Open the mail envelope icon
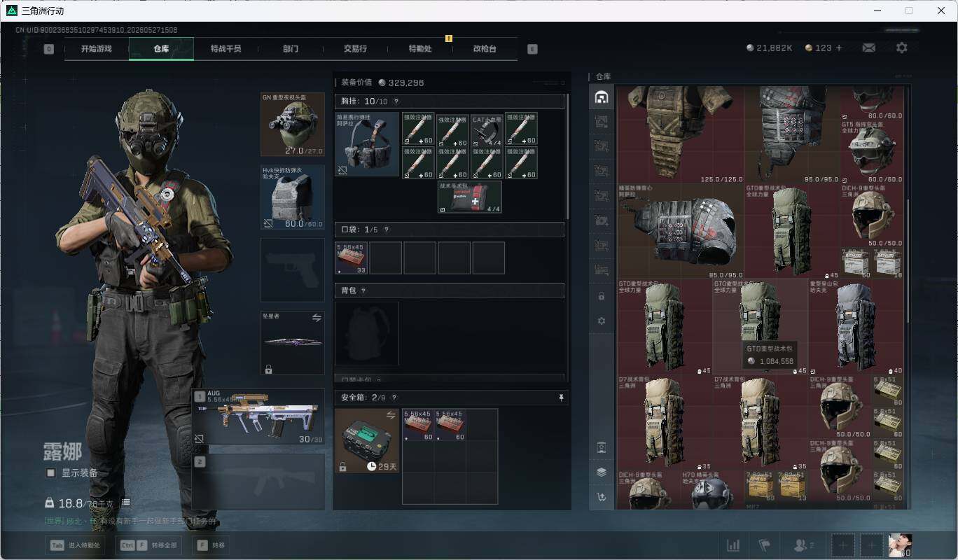This screenshot has width=958, height=560. click(x=868, y=48)
